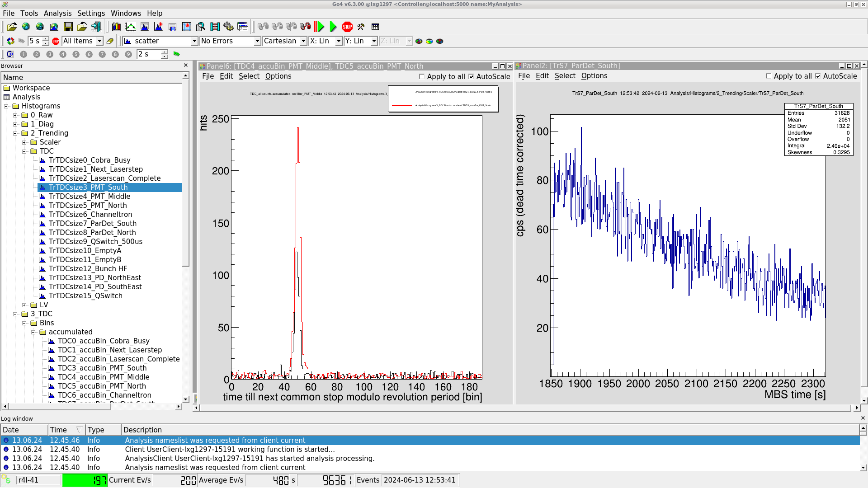Click the green Start analysis arrow
Image resolution: width=868 pixels, height=488 pixels.
point(333,27)
